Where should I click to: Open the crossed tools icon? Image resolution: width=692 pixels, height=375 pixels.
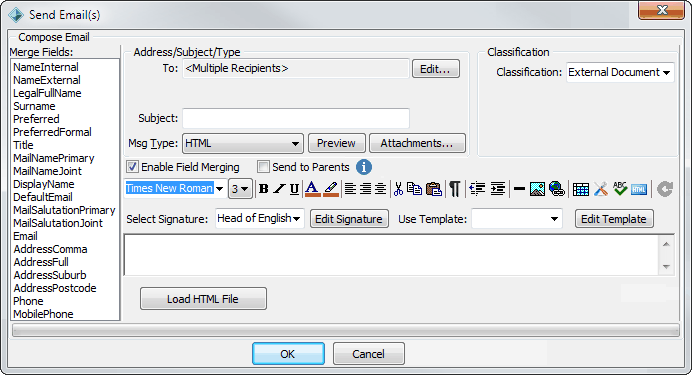tap(601, 189)
